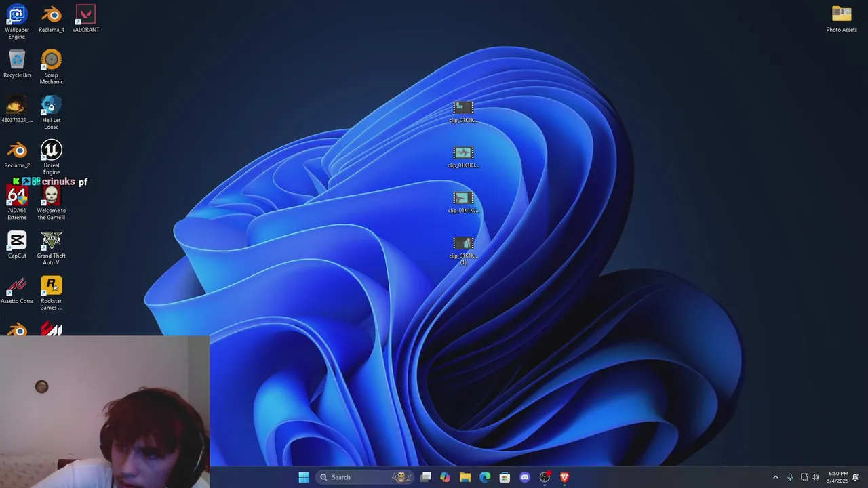The image size is (868, 488).
Task: Select the Unreal Engine shortcut
Action: pyautogui.click(x=52, y=157)
